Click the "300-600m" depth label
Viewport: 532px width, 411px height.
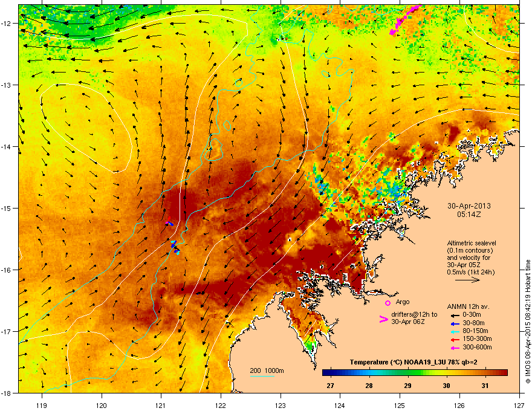477,348
